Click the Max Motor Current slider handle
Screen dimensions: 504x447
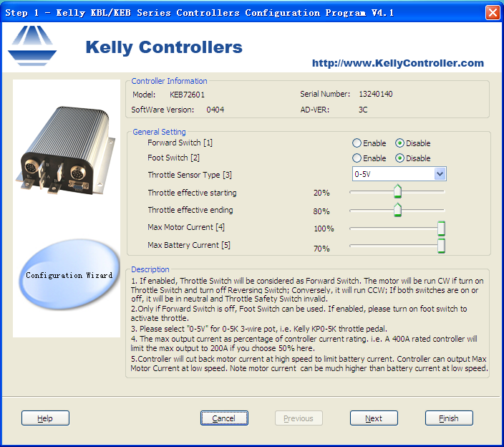point(441,229)
